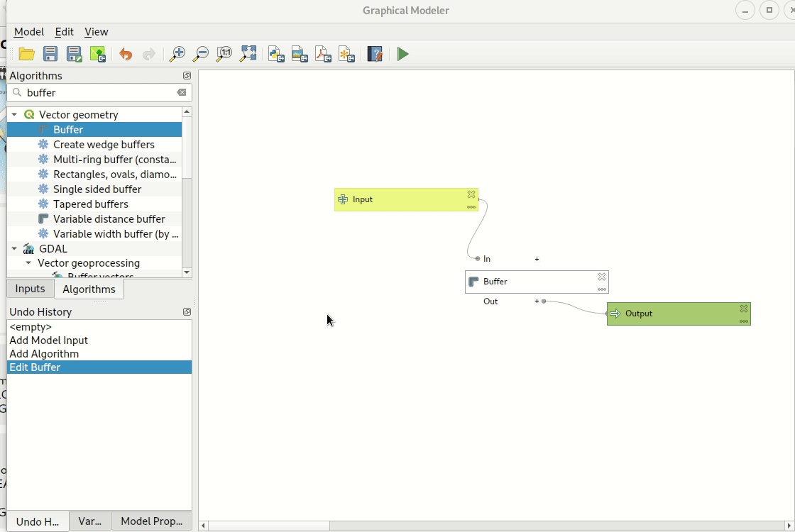Collapse the Vector geoprocessing subgroup
795x532 pixels.
tap(28, 263)
